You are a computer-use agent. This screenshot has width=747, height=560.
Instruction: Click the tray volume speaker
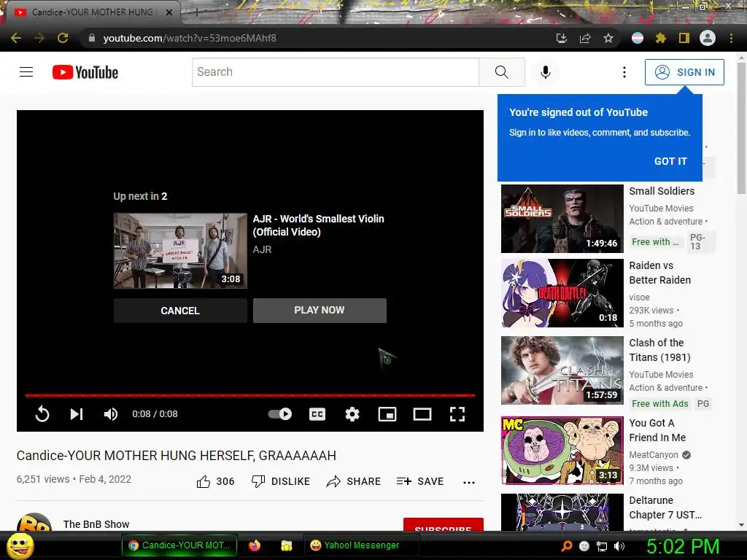point(619,546)
